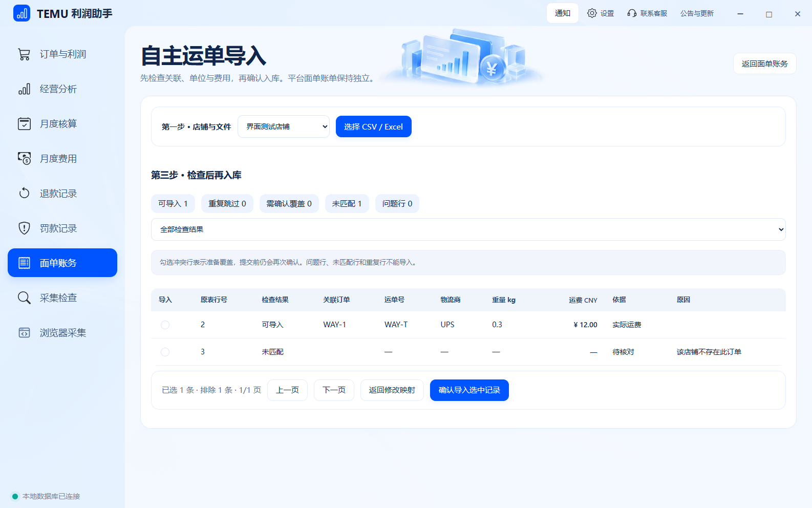Filter by 重复跳过 0 chip

pos(227,204)
